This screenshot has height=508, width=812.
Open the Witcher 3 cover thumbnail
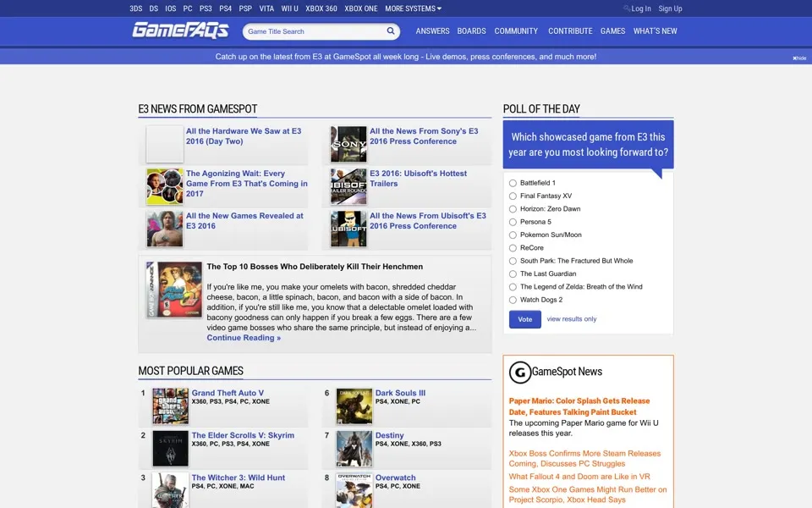click(170, 490)
